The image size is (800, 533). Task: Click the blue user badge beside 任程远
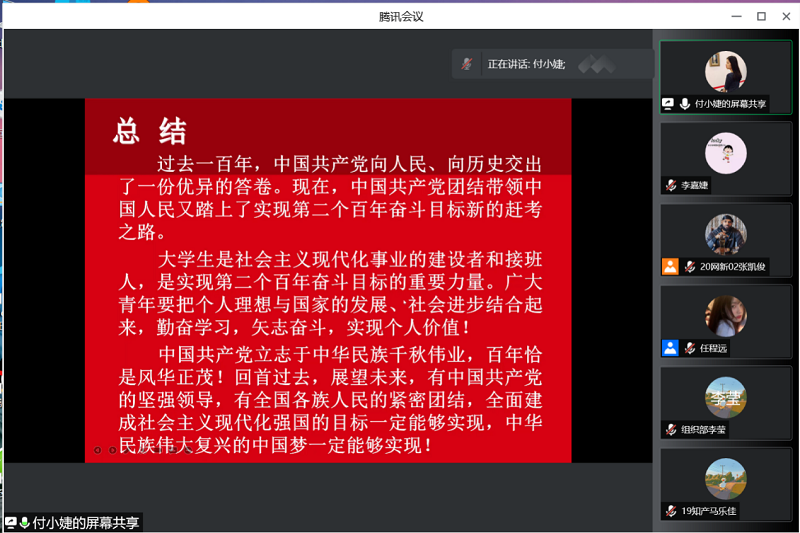coord(670,348)
